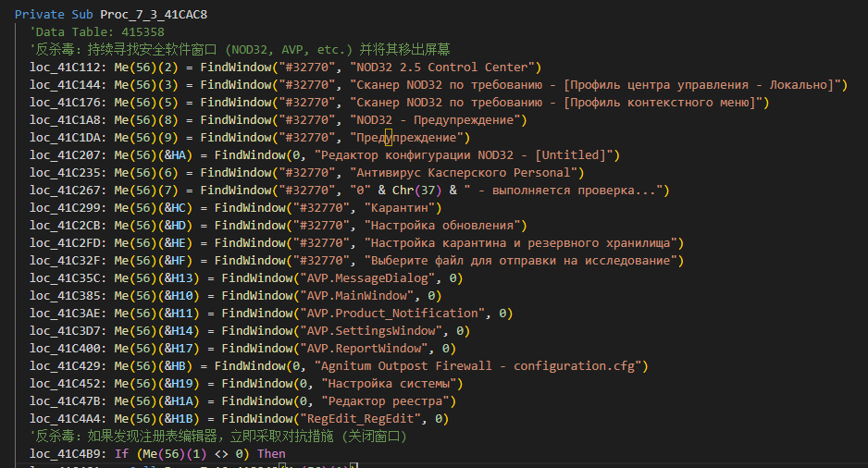Click the line label loc_41C176
The width and height of the screenshot is (868, 468).
click(x=68, y=103)
